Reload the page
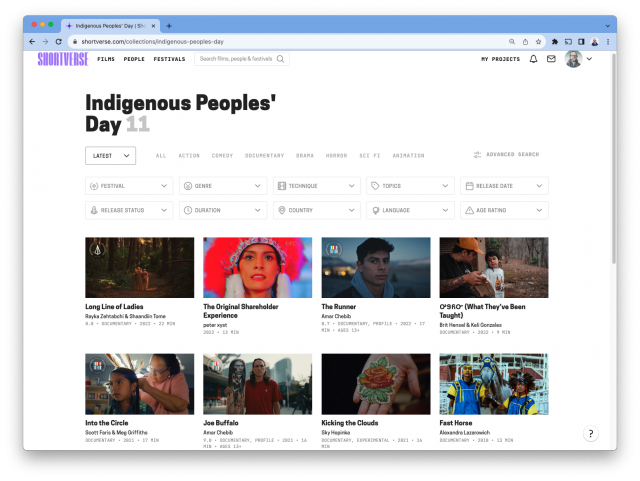This screenshot has width=640, height=481. 58,42
